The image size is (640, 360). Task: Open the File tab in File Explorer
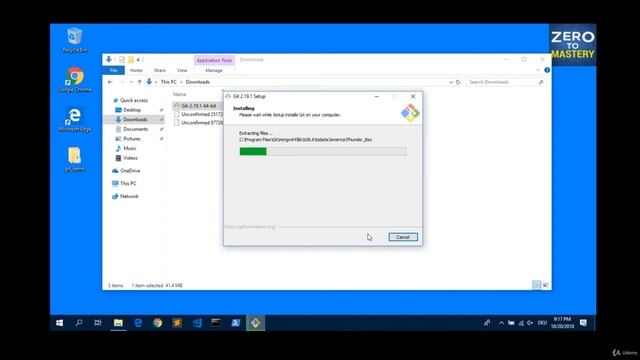[113, 71]
